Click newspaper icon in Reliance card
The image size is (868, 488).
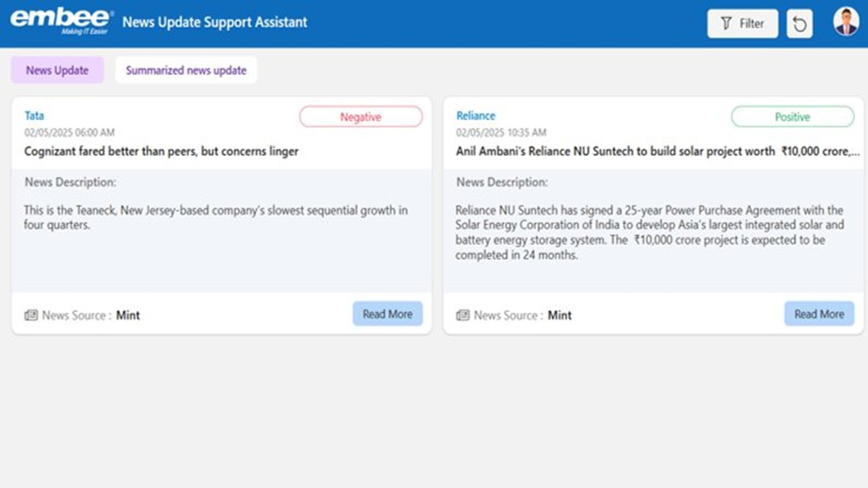[x=462, y=315]
